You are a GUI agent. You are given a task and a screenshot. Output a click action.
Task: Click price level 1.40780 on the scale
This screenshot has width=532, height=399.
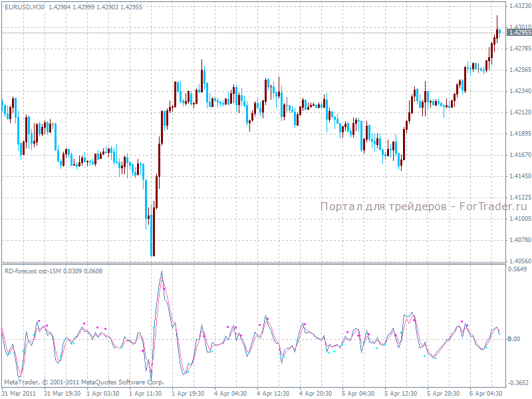tap(520, 240)
